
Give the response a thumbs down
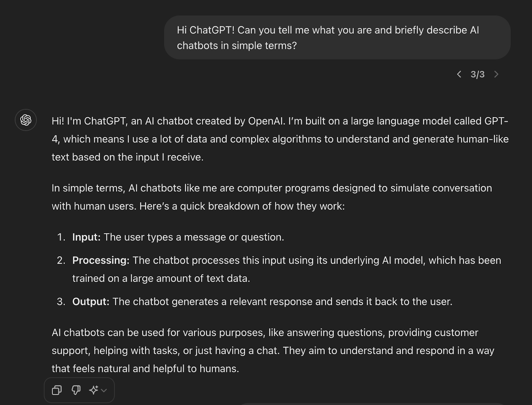pyautogui.click(x=76, y=390)
